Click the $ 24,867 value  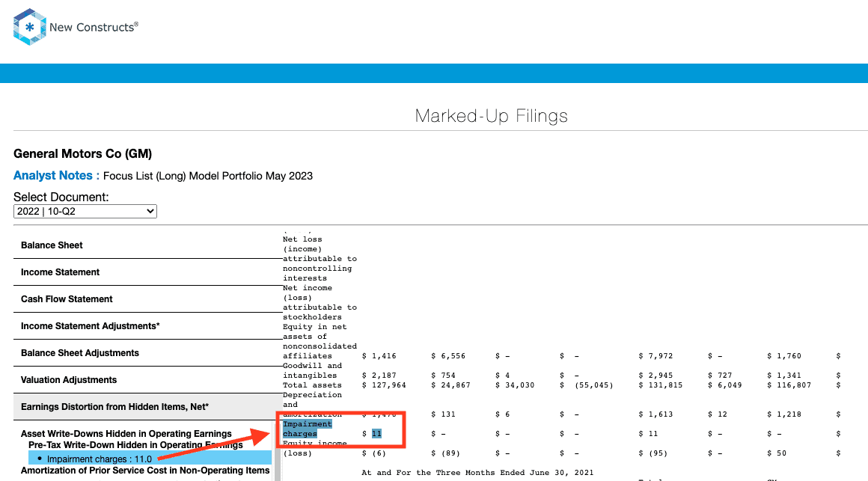click(x=450, y=385)
